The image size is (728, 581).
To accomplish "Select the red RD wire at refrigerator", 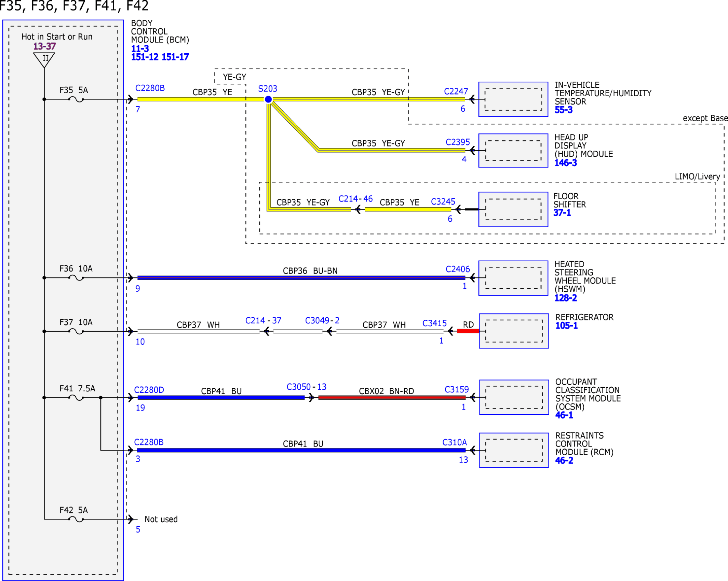I will point(468,331).
